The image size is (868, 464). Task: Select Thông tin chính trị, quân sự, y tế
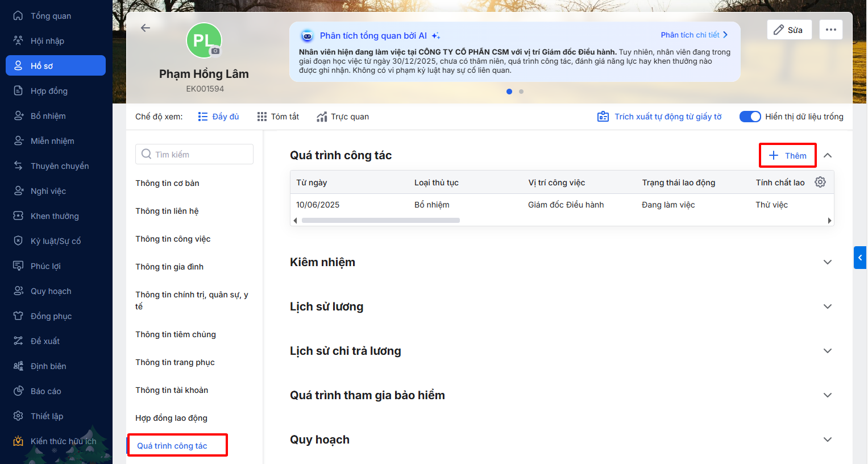tap(192, 300)
